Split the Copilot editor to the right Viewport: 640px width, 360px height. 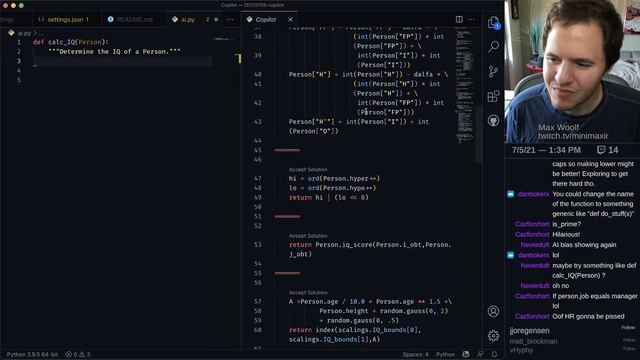pos(459,19)
